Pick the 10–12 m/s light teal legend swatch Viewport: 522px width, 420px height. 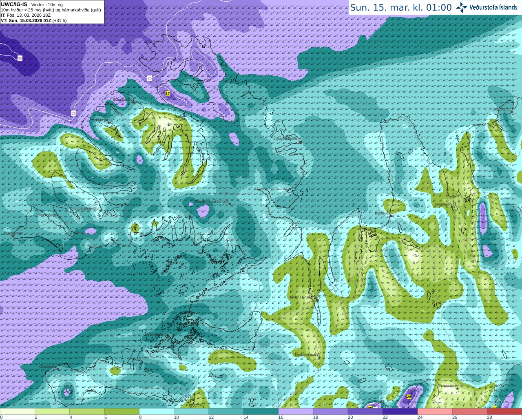(x=191, y=411)
